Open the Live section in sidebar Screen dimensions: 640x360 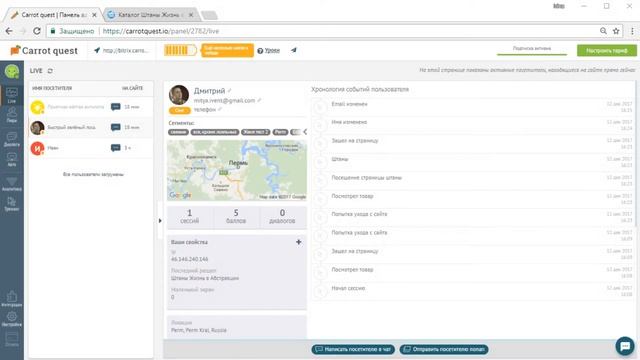coord(12,95)
